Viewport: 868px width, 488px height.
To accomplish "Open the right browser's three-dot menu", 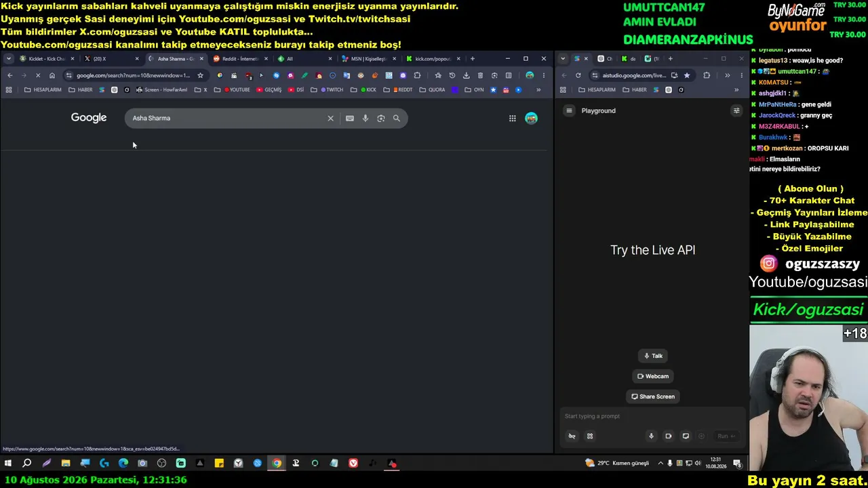I will [741, 75].
